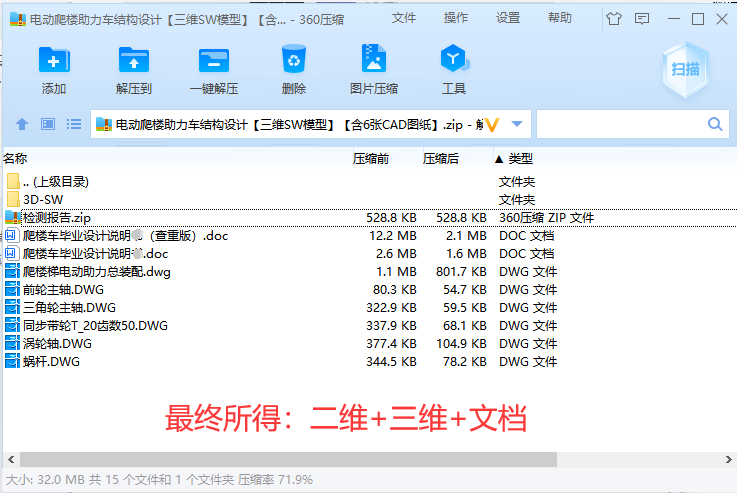Minimize the 360压缩 window
This screenshot has height=493, width=737.
tap(674, 19)
